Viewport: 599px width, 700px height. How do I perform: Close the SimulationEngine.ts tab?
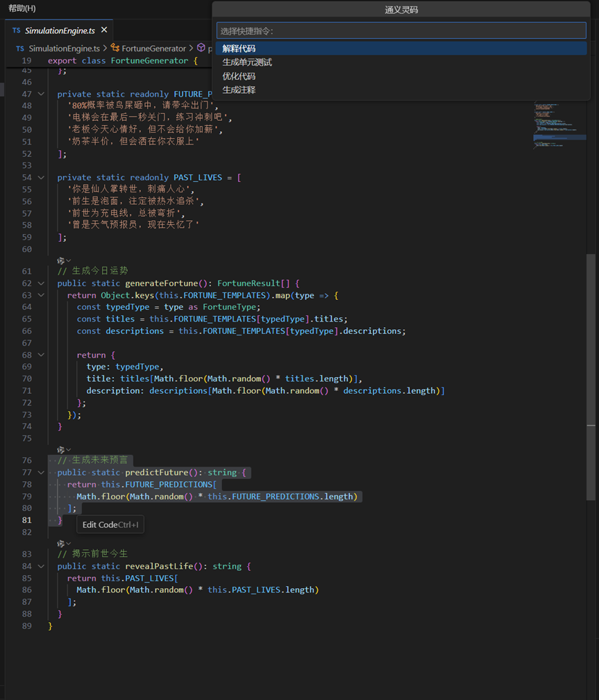click(104, 30)
